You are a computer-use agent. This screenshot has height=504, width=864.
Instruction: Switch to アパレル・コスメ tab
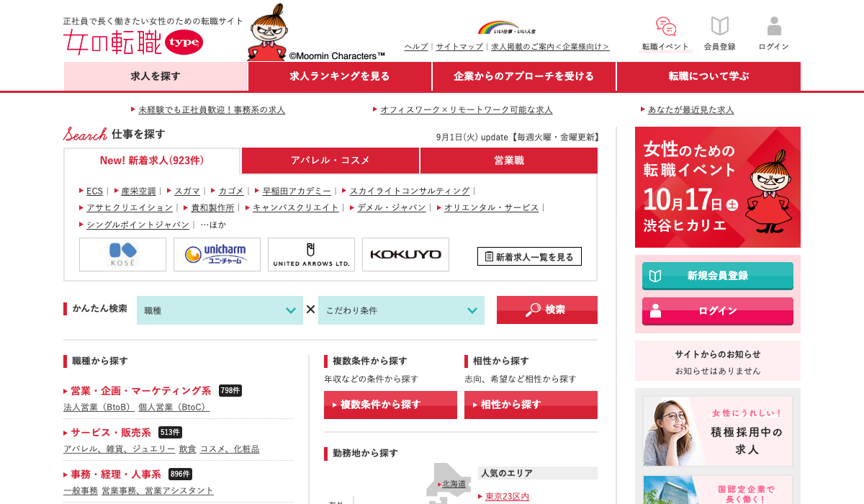330,161
